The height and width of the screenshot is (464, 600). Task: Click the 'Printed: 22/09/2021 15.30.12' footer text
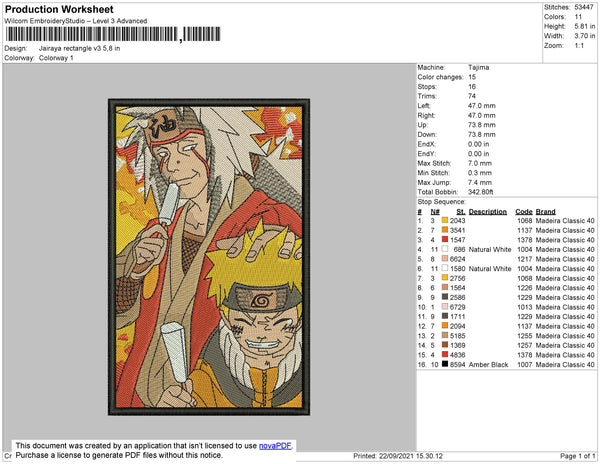click(398, 456)
